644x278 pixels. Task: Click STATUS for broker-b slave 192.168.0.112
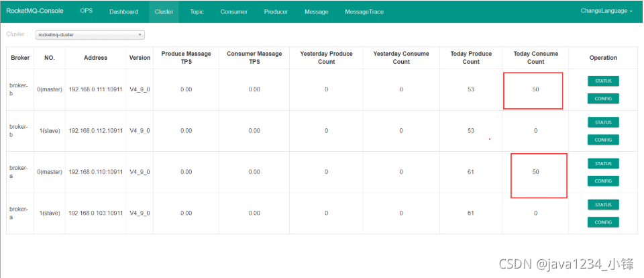603,122
